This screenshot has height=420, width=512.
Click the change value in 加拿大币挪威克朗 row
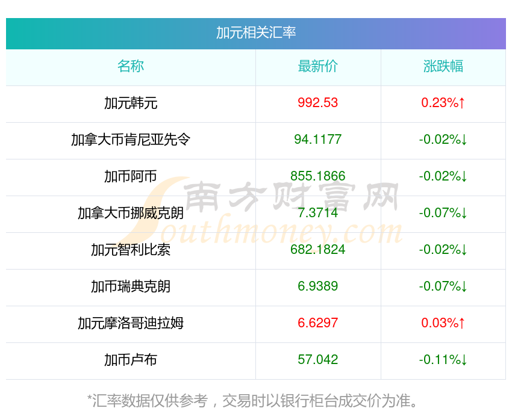pos(443,213)
